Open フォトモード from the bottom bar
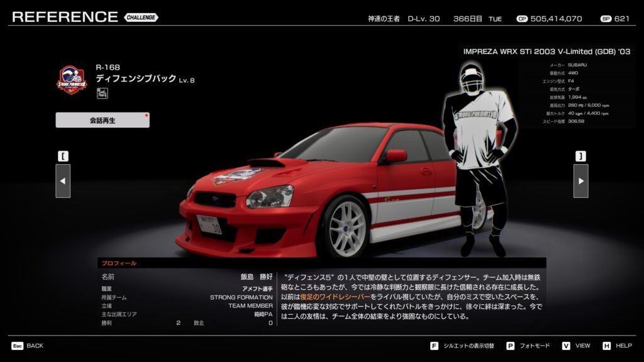This screenshot has width=644, height=362. (536, 346)
